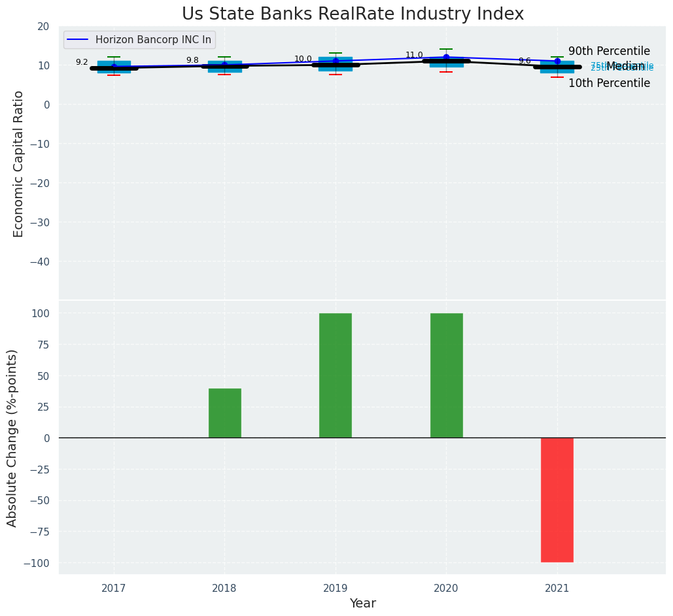This screenshot has width=673, height=616.
Task: Select the 90th Percentile annotation
Action: coord(609,51)
